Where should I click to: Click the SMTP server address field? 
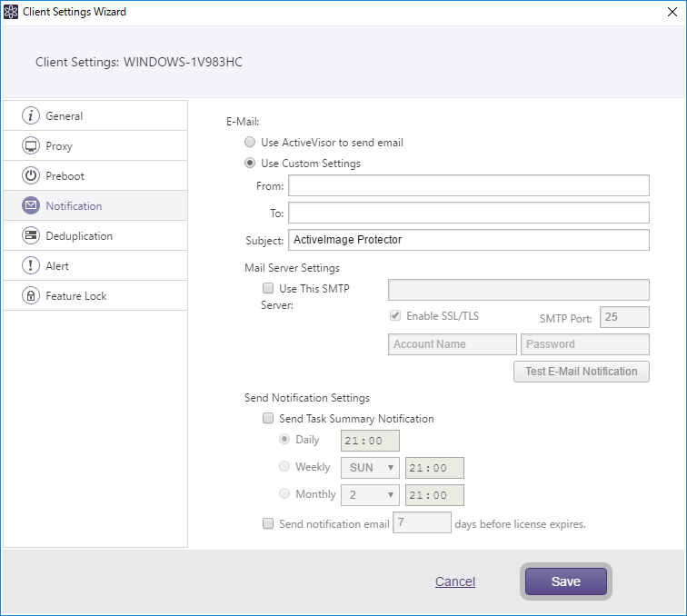click(x=519, y=290)
